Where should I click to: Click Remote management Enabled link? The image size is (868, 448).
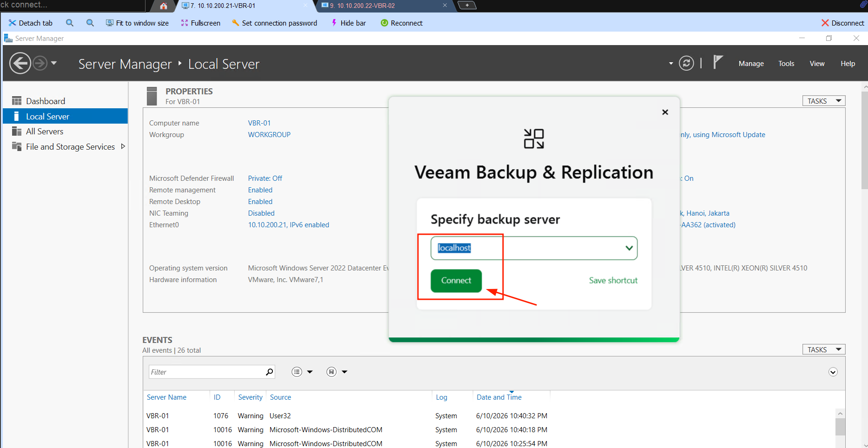[260, 190]
